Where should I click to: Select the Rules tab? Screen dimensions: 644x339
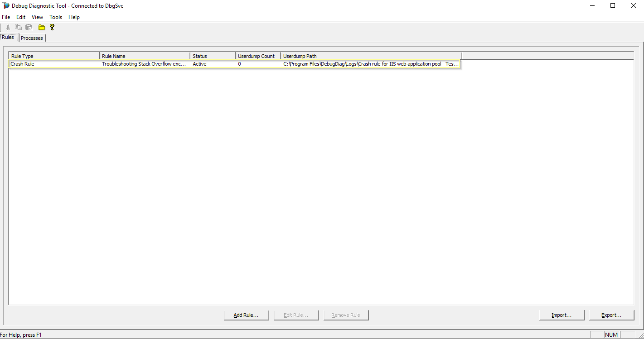pos(8,37)
